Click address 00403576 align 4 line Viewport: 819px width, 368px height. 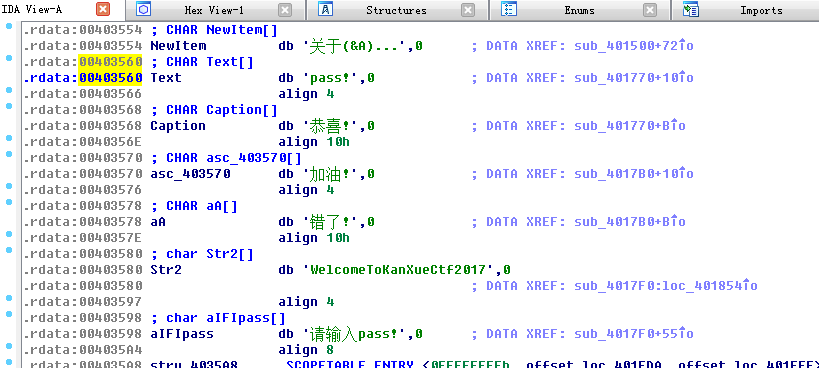[x=179, y=190]
